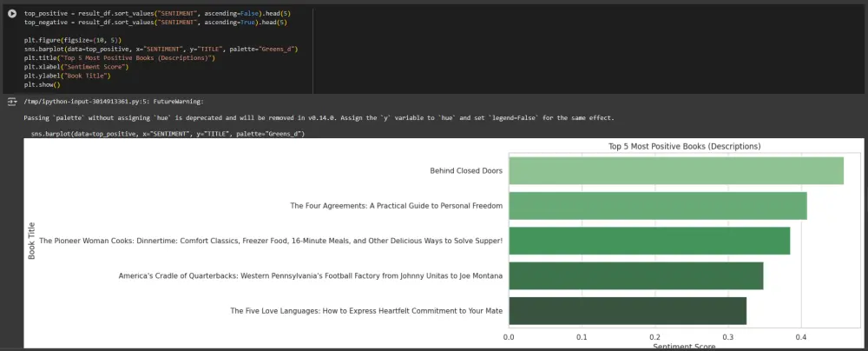Screen dimensions: 868x351
Task: Run the code cell with play button
Action: [12, 13]
